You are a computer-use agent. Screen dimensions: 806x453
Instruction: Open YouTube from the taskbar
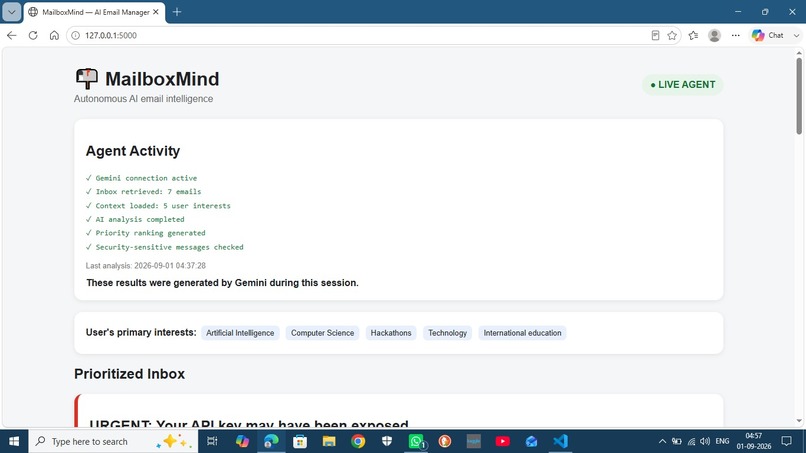(503, 441)
